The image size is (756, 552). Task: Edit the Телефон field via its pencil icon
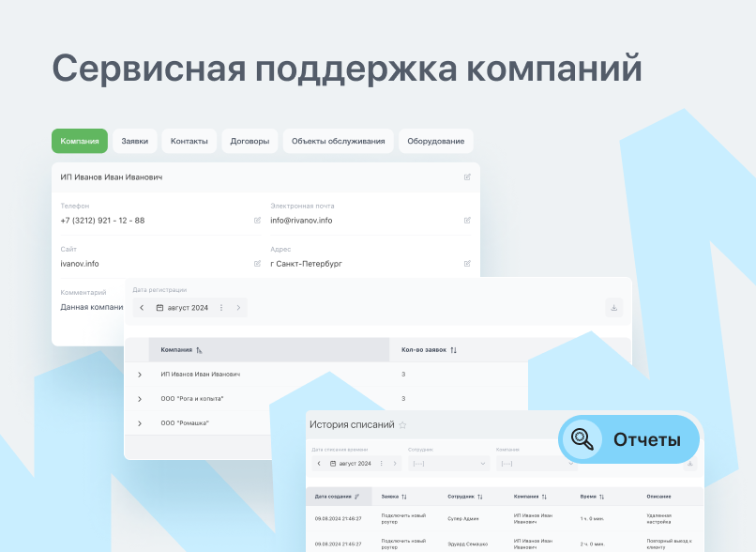coord(255,220)
